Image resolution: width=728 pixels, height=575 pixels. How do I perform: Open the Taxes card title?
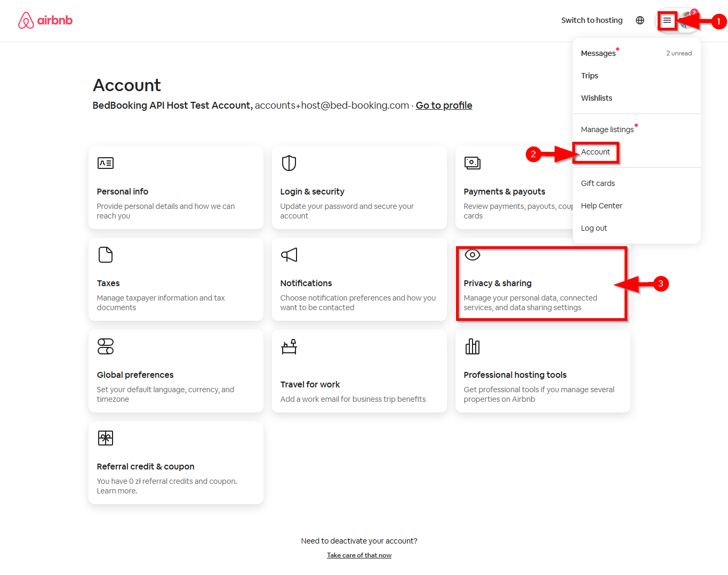tap(108, 284)
